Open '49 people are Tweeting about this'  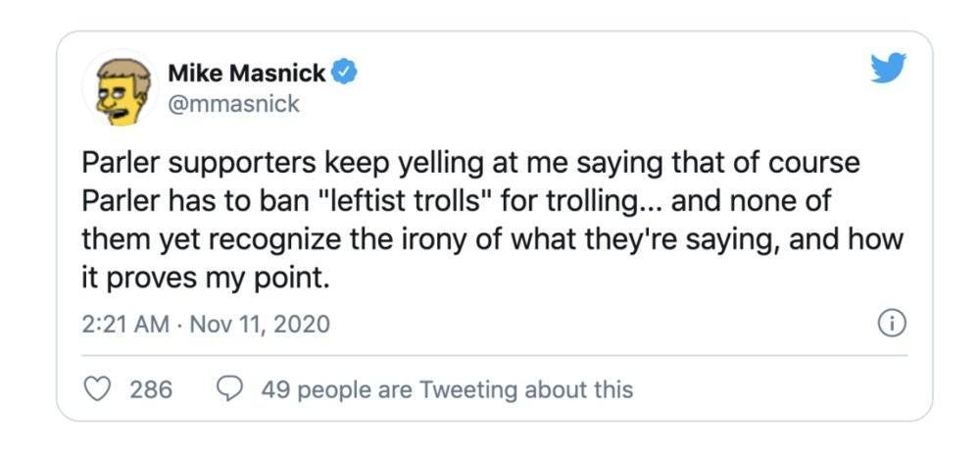pos(447,389)
